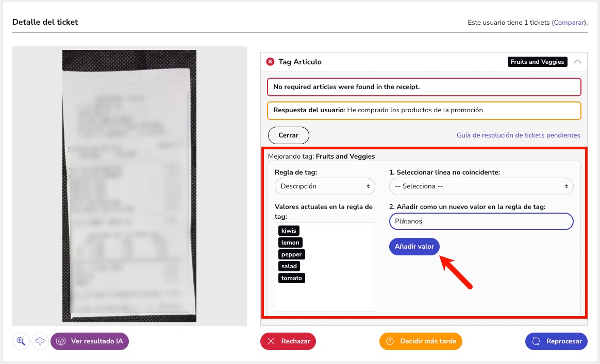Click the Comparar link
This screenshot has height=364, width=600.
coord(569,23)
